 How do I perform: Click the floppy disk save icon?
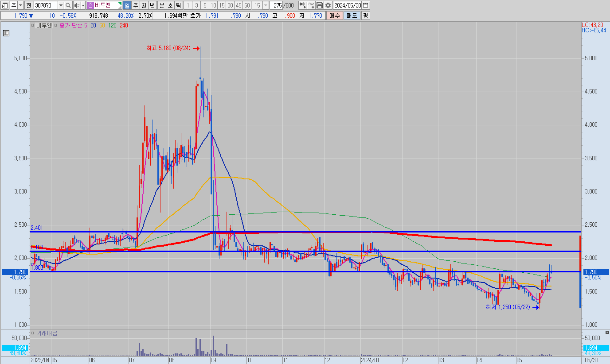pos(319,5)
